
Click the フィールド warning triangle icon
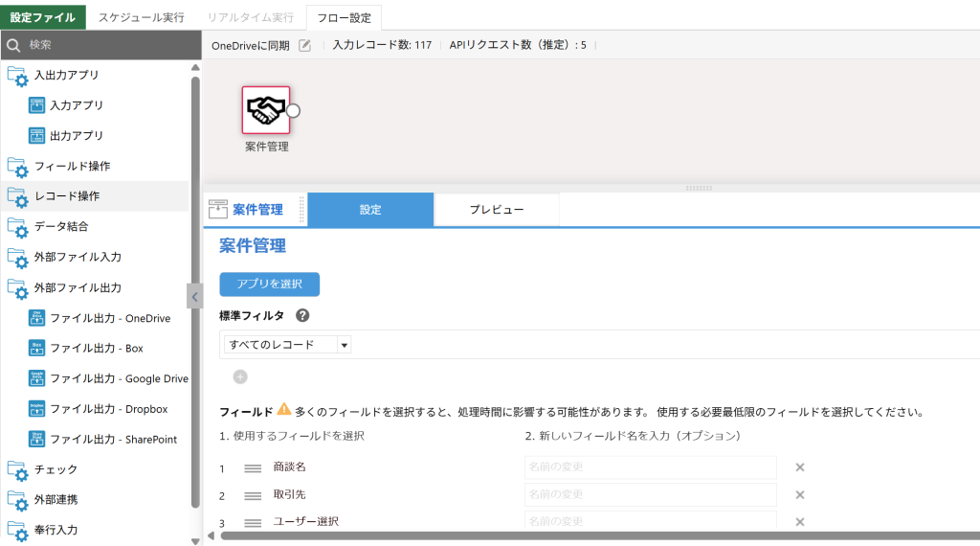pos(283,409)
